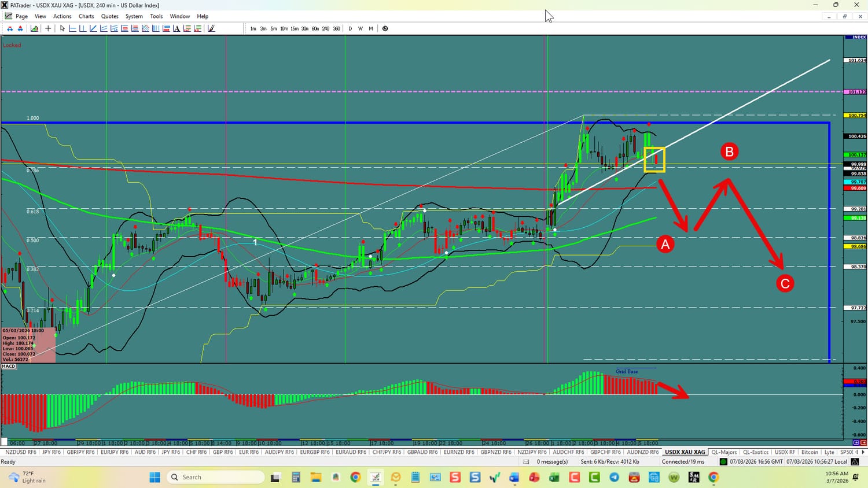Switch to the Bitcoin tab
Screen dimensions: 868x488
click(x=810, y=452)
